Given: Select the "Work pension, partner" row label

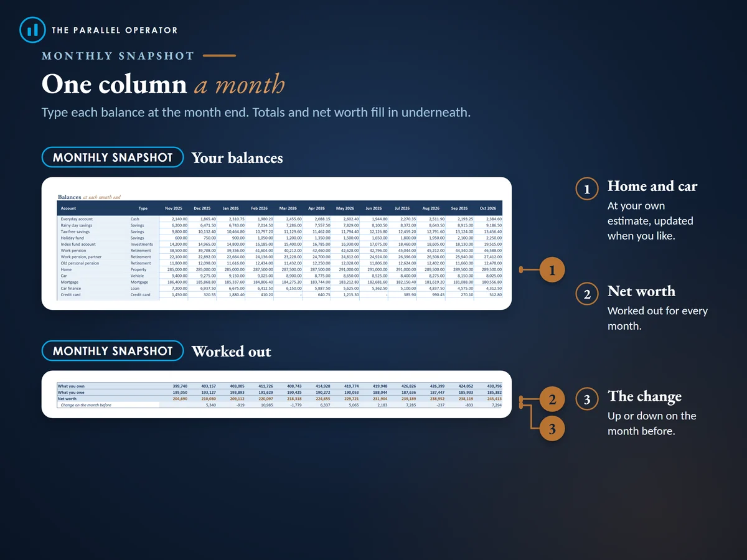Looking at the screenshot, I should click(81, 257).
